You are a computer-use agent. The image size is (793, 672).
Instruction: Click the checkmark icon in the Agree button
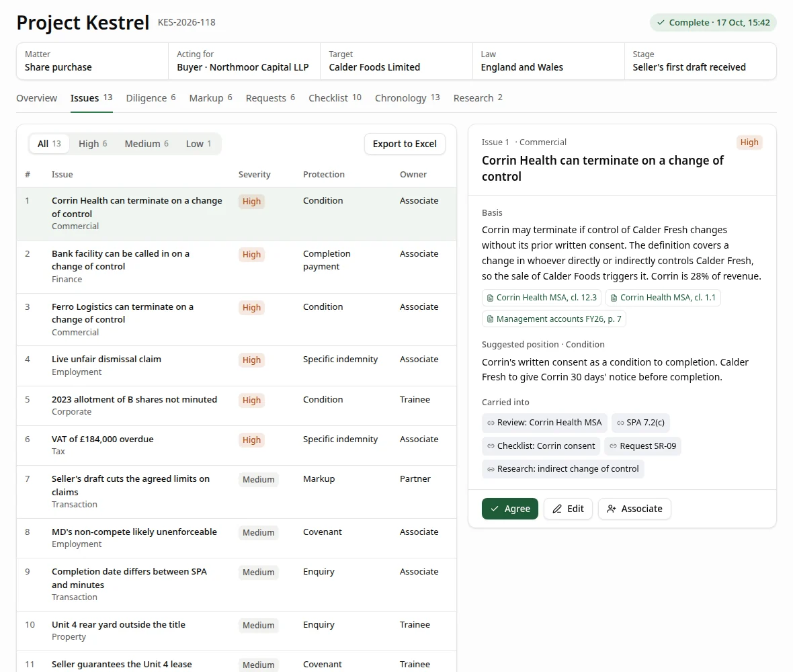click(x=495, y=509)
